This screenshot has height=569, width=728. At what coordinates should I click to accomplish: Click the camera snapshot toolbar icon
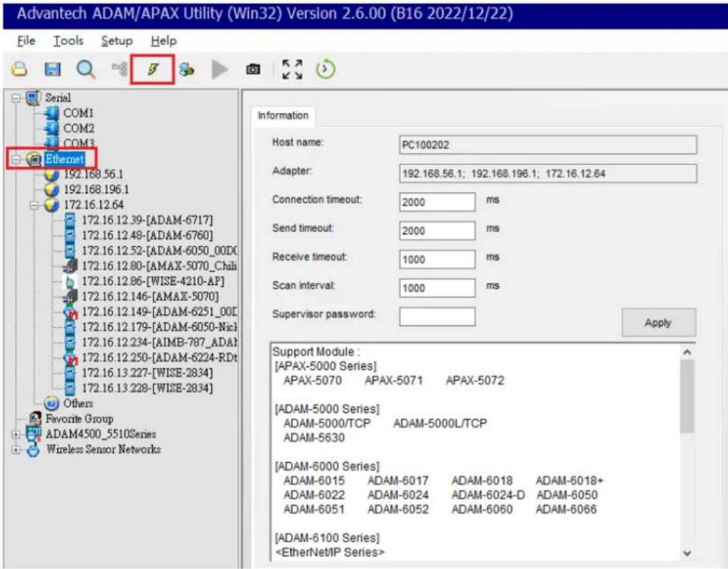click(x=253, y=70)
